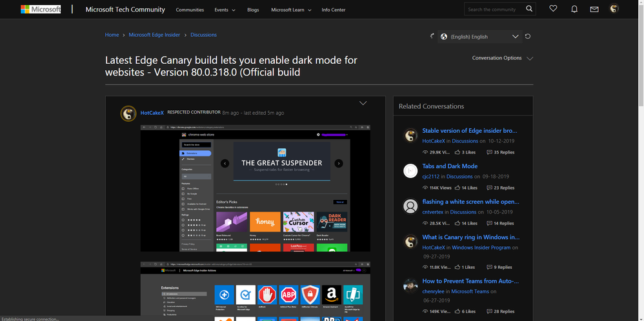Open the Blogs menu item
The image size is (644, 321).
tap(253, 10)
